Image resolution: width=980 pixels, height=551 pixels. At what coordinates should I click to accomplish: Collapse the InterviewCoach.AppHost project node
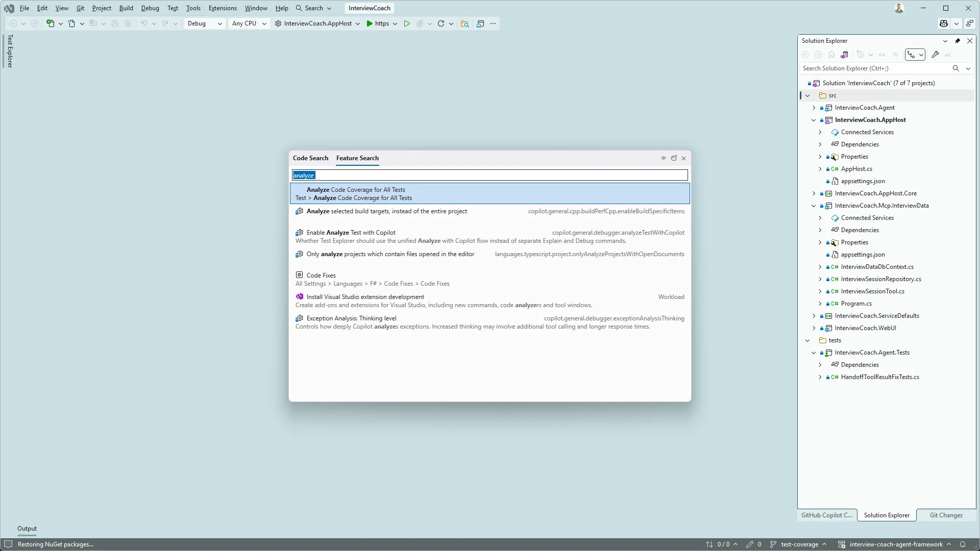point(814,120)
